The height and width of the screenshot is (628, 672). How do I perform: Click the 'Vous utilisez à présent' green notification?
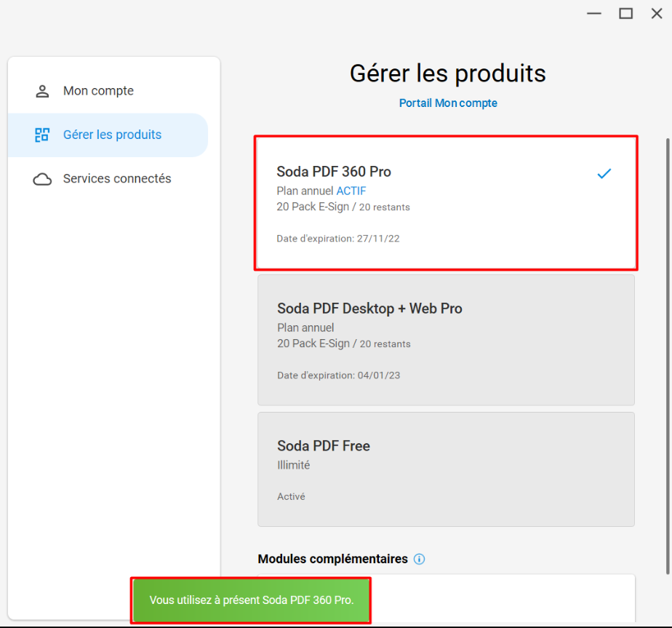click(251, 600)
